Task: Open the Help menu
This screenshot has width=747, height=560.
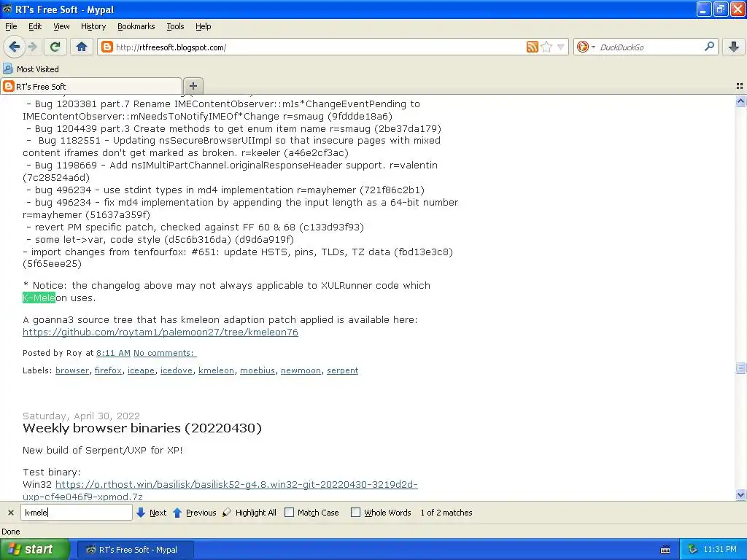Action: pos(204,26)
